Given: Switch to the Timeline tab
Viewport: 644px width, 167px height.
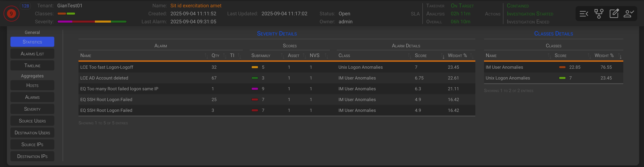Looking at the screenshot, I should [32, 66].
